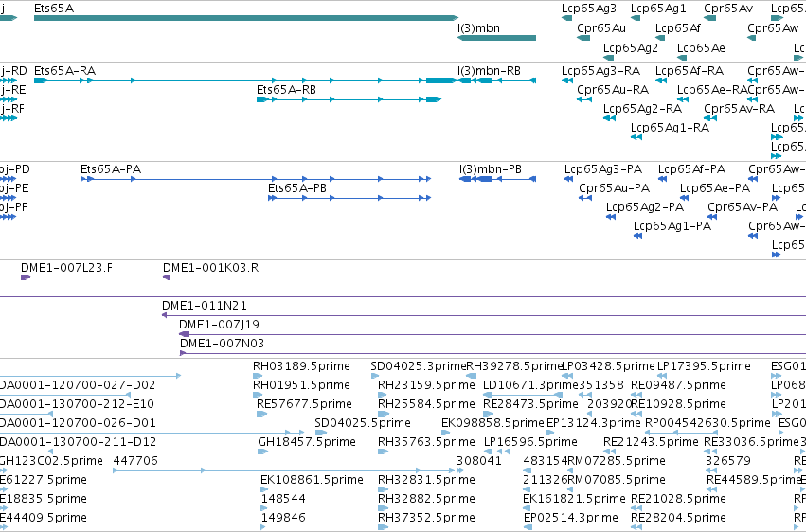This screenshot has height=532, width=806.
Task: Select the DME1-007J19 BAC clone
Action: point(493,334)
